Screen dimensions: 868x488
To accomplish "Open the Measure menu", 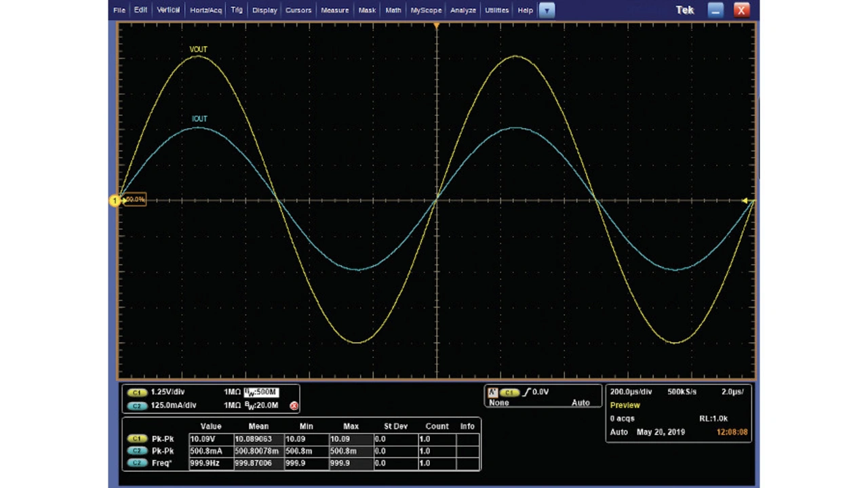I will (x=334, y=10).
